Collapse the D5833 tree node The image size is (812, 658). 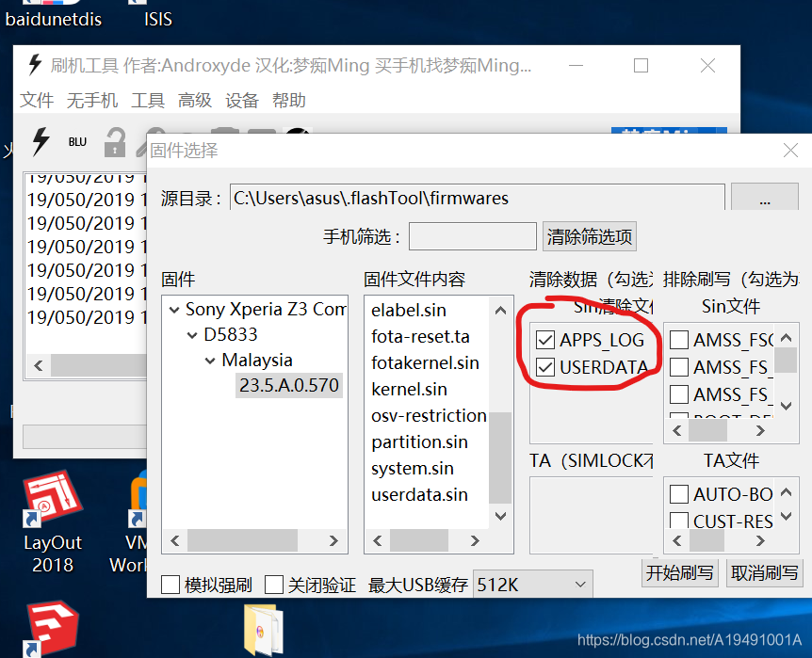(192, 335)
